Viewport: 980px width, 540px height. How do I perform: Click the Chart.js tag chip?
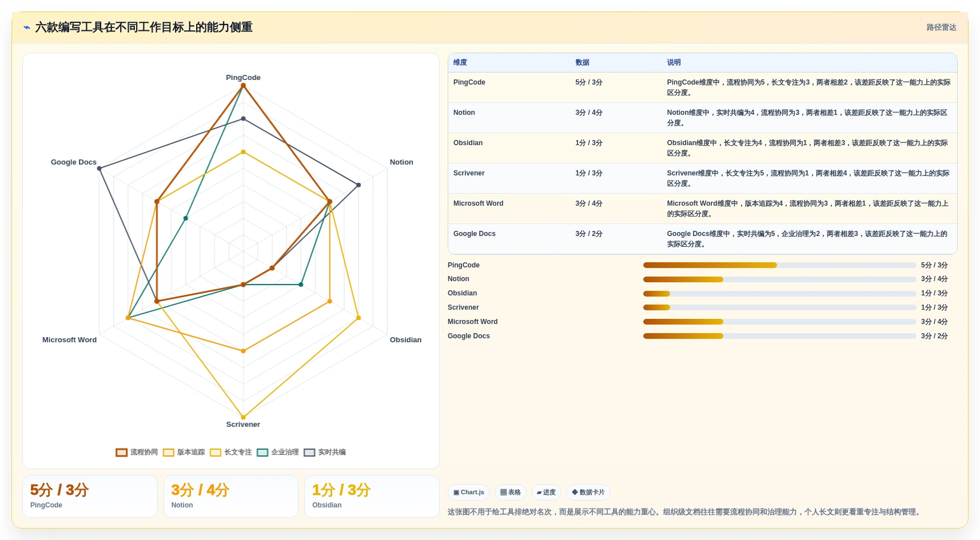click(469, 492)
